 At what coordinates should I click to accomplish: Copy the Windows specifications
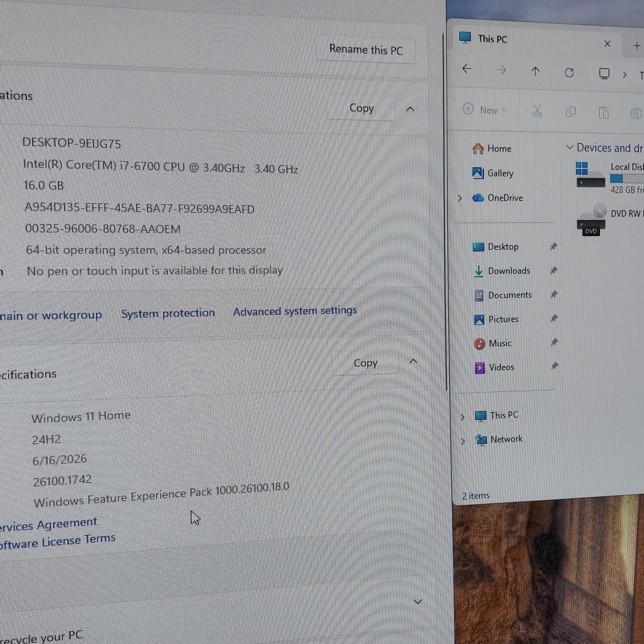[365, 363]
